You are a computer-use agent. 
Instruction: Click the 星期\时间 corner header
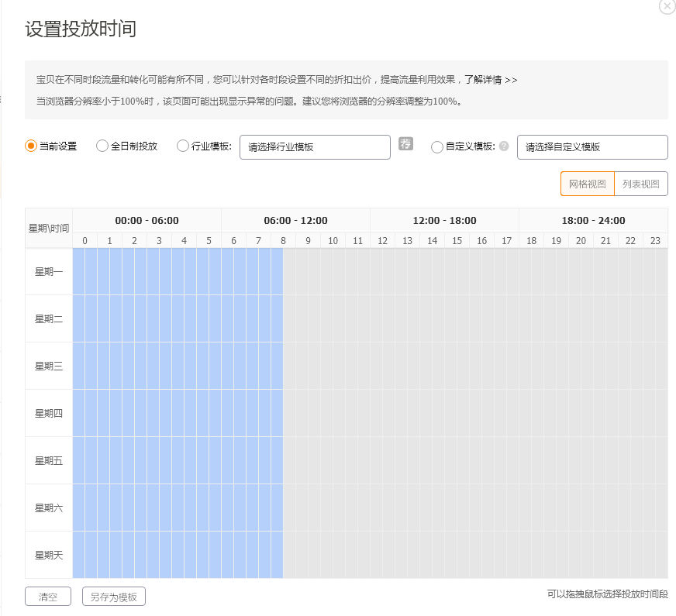[49, 229]
